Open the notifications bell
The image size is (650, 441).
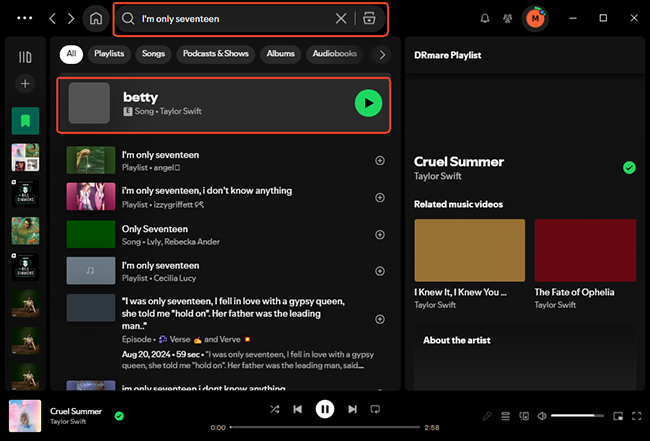point(485,18)
